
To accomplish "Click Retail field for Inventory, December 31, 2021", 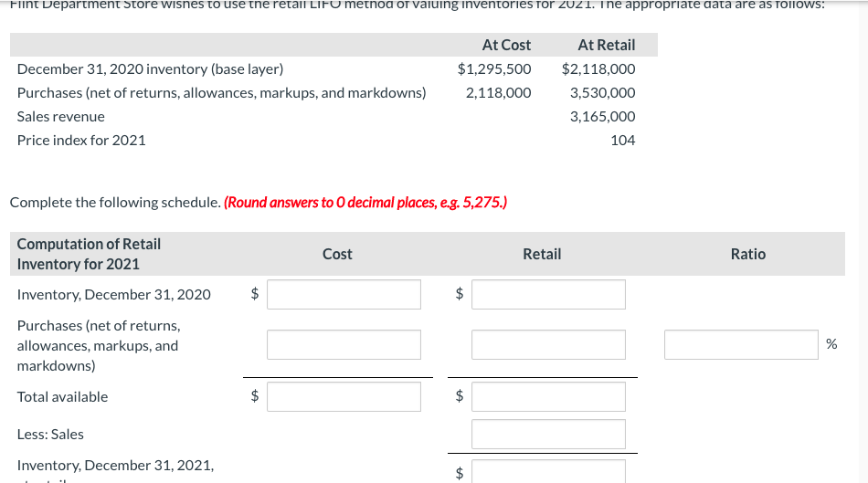I will [548, 471].
